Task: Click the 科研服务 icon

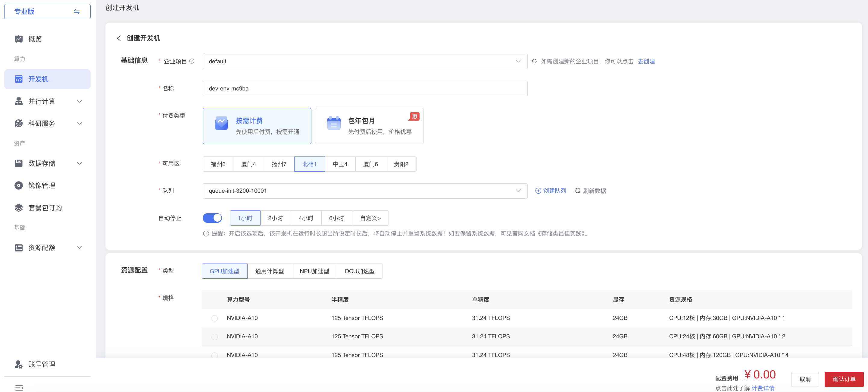Action: click(x=19, y=123)
